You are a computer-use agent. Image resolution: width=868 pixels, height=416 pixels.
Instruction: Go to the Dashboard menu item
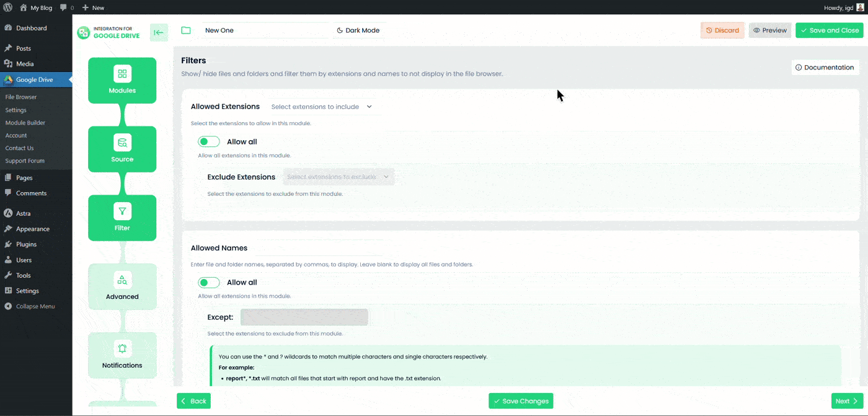tap(36, 28)
